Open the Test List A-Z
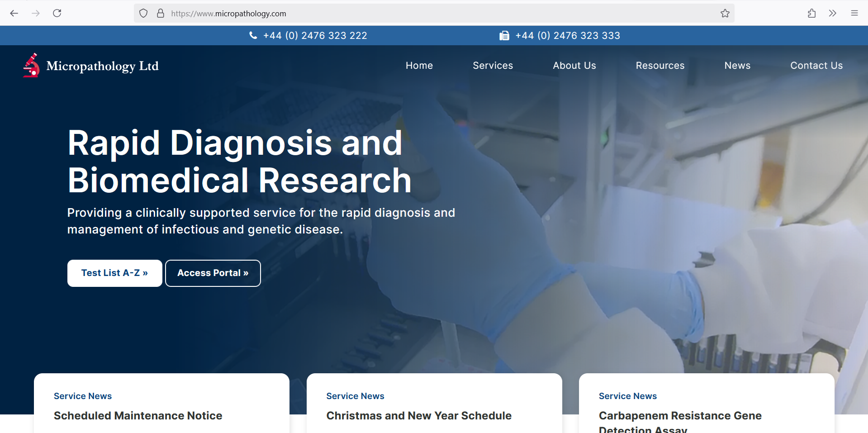 (x=114, y=273)
